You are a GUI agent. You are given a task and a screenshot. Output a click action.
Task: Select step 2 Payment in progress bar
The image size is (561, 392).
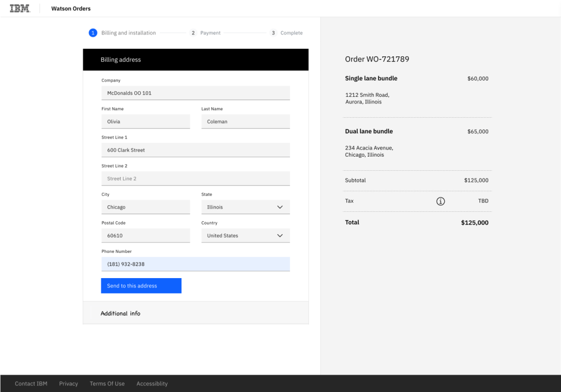205,33
